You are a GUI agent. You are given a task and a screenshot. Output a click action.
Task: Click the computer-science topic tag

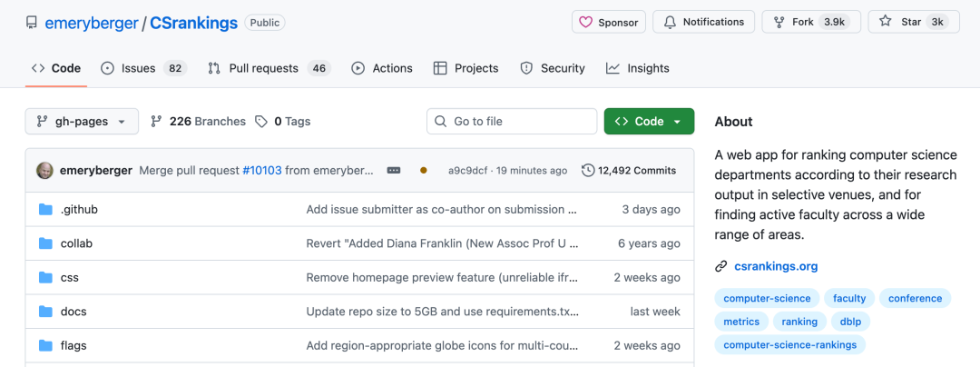click(768, 298)
